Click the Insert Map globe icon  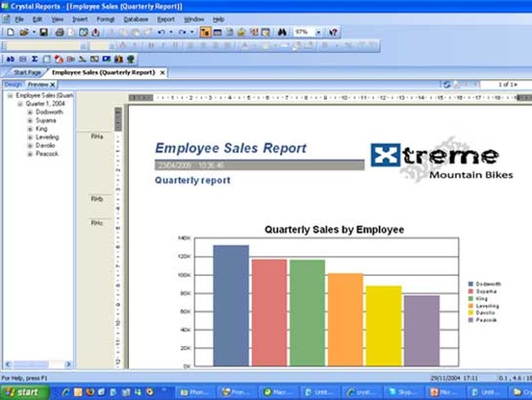click(131, 59)
